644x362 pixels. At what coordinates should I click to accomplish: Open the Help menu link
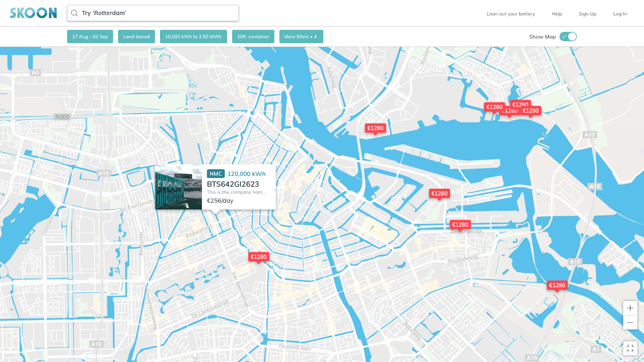pyautogui.click(x=557, y=14)
